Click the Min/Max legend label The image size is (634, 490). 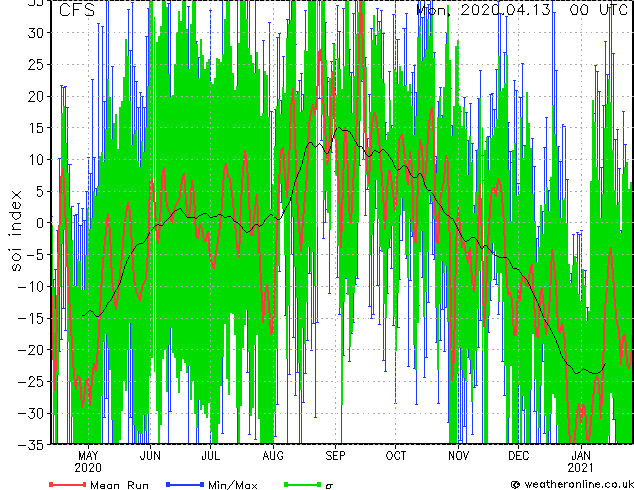point(232,485)
